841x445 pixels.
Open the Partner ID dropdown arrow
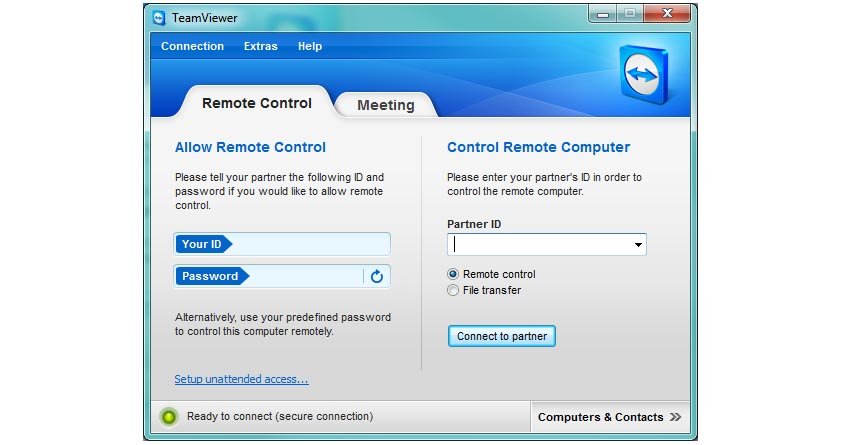(x=638, y=244)
